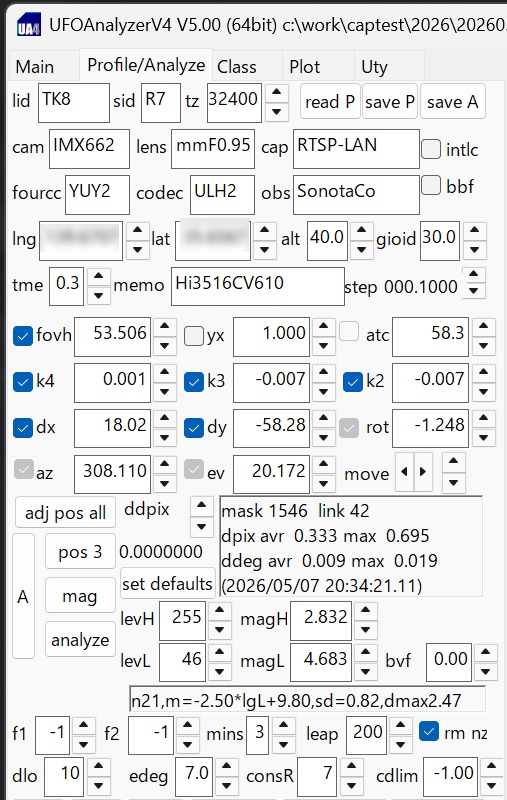Decrease k4 value with down arrow
The image size is (507, 800).
pyautogui.click(x=165, y=391)
